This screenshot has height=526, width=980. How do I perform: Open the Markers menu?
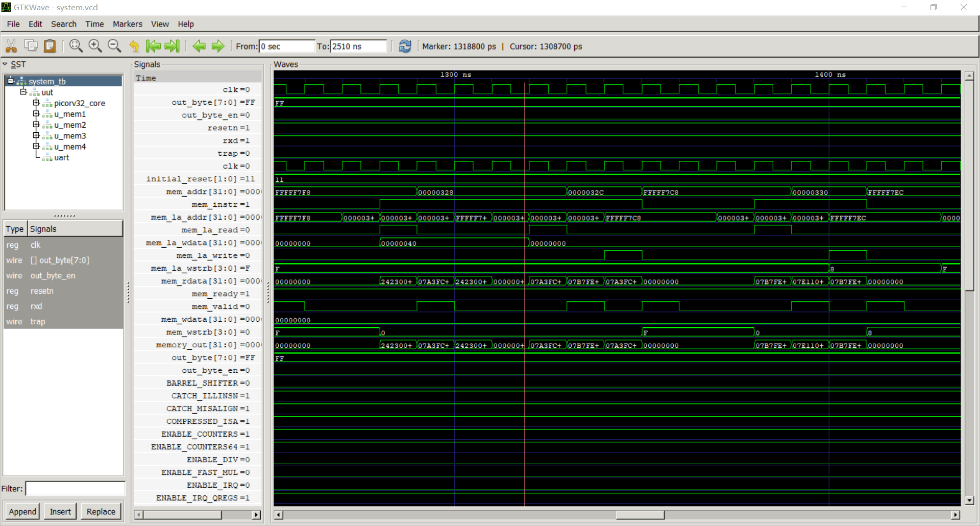[x=128, y=24]
